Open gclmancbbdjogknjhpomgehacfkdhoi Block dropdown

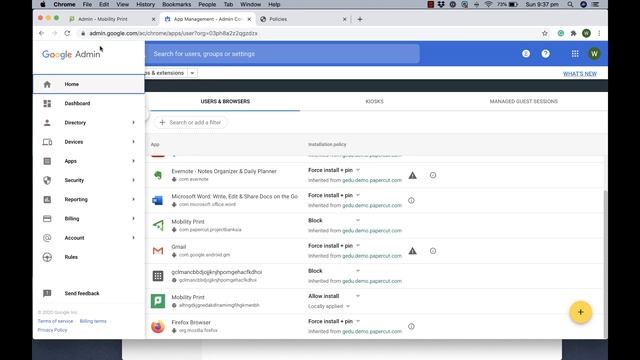pos(358,271)
